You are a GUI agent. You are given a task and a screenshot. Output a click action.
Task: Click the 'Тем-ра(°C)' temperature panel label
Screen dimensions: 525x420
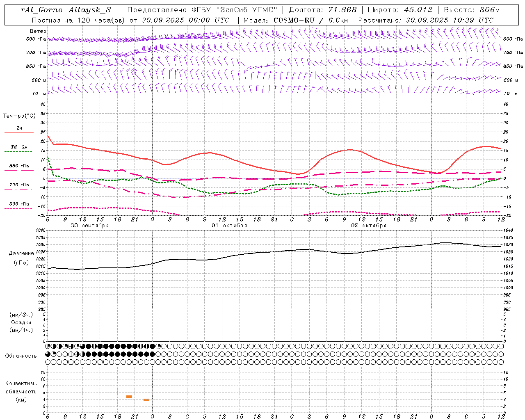point(19,116)
